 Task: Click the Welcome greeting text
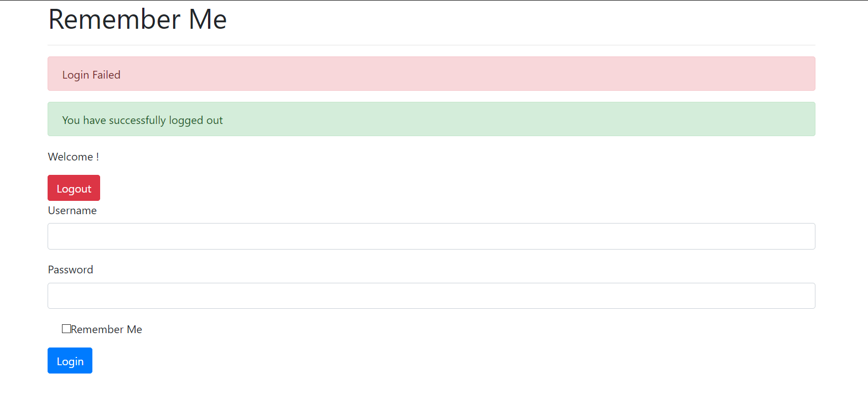73,157
